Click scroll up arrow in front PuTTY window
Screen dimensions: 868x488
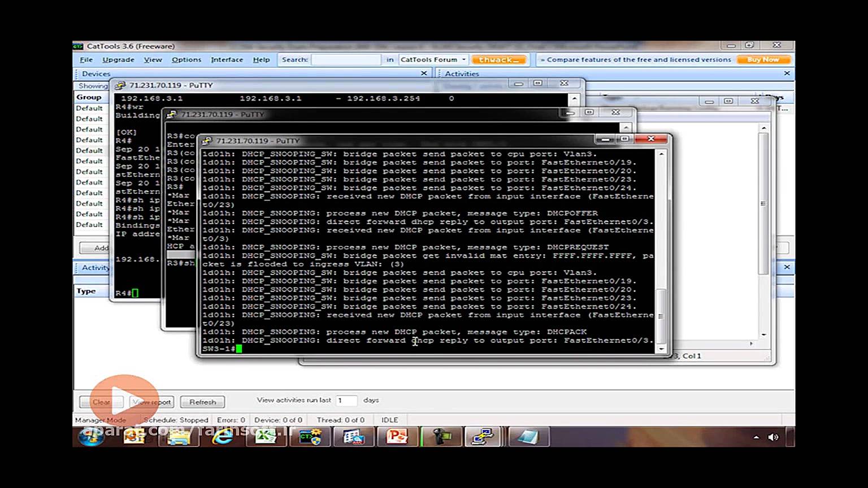[x=661, y=154]
